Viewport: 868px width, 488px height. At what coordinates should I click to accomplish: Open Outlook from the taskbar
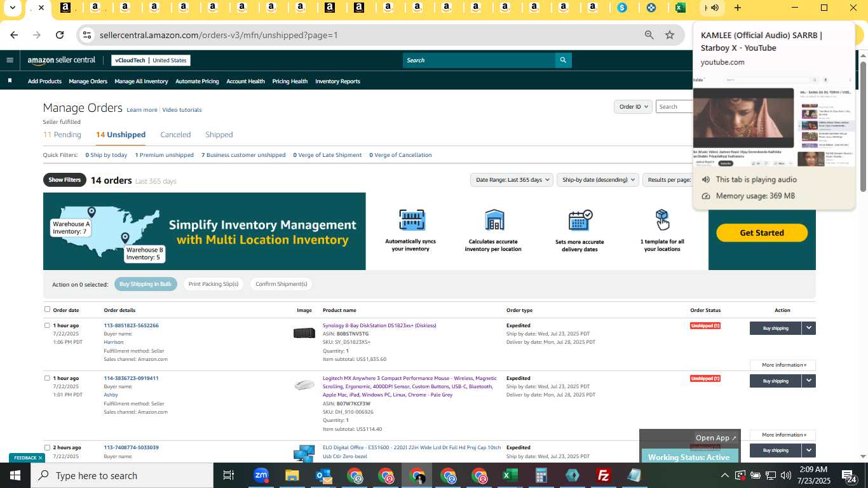[323, 475]
